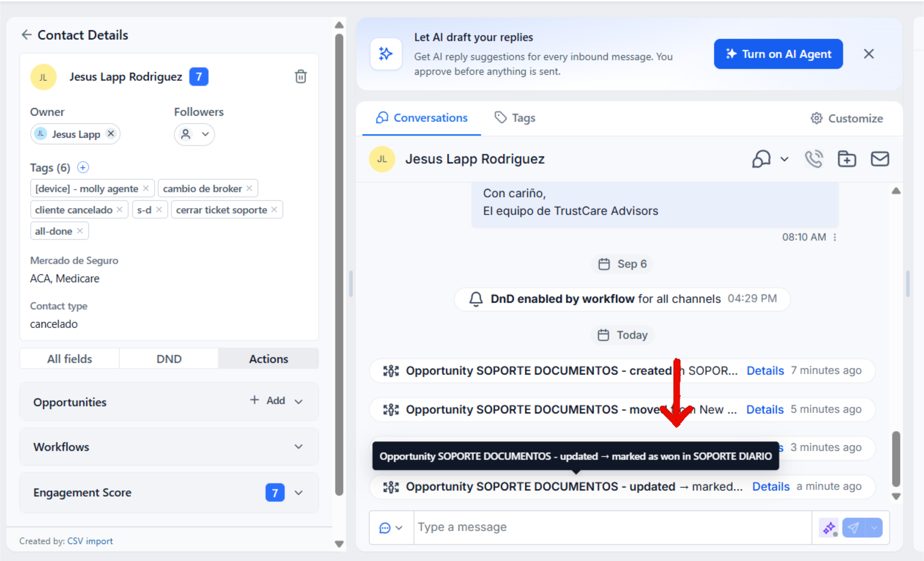The height and width of the screenshot is (561, 924).
Task: Open the Followers selector dropdown
Action: click(x=194, y=134)
